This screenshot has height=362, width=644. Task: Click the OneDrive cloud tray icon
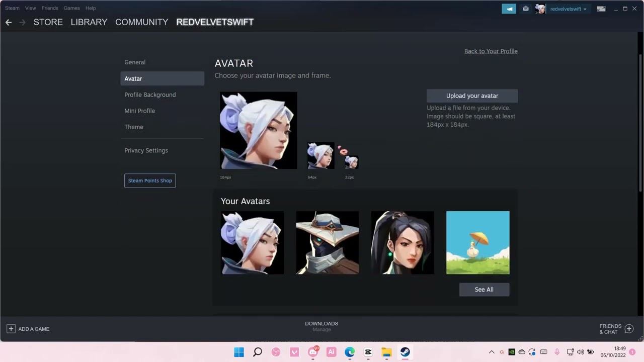click(522, 352)
